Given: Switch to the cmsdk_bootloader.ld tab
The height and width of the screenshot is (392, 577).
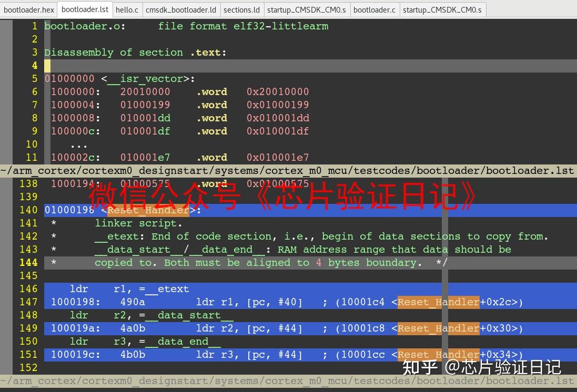Looking at the screenshot, I should pyautogui.click(x=180, y=9).
